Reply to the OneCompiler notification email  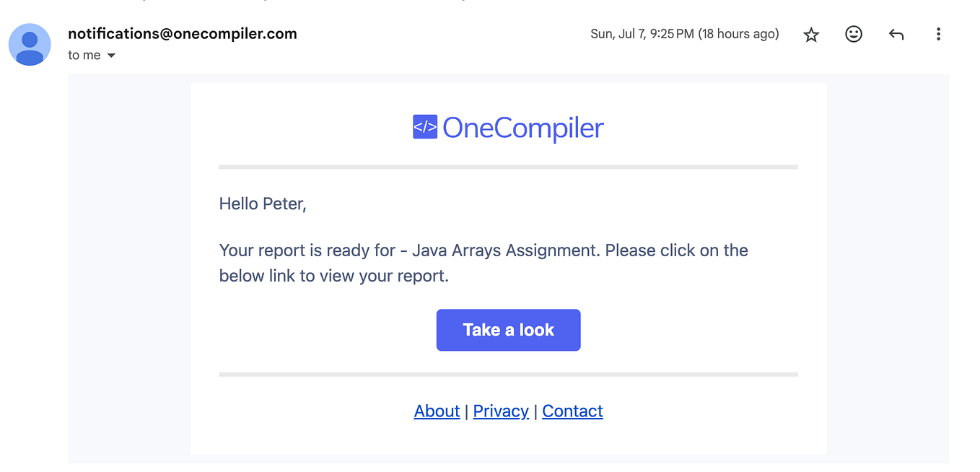[x=896, y=34]
